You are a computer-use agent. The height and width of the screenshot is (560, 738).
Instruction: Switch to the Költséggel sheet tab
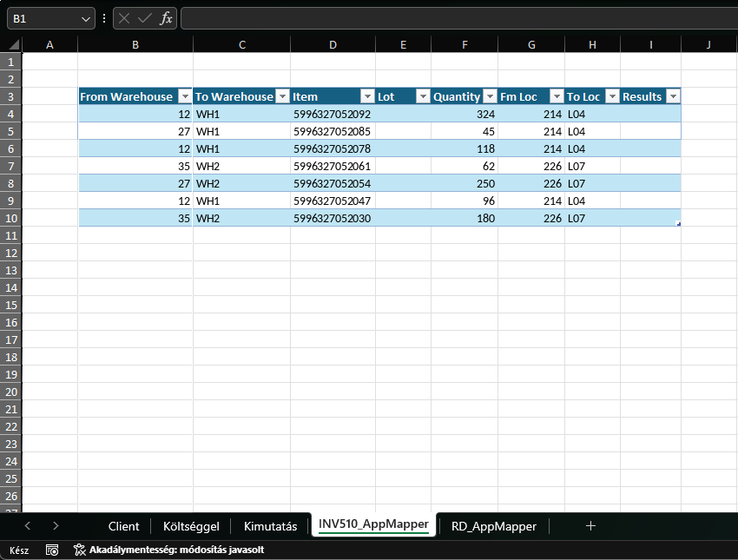tap(191, 526)
